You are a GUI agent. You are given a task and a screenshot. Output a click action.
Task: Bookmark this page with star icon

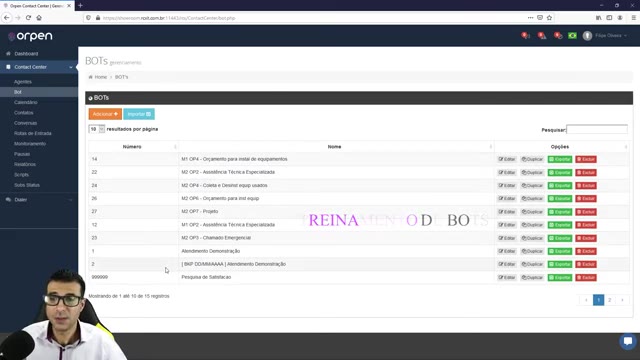point(549,18)
